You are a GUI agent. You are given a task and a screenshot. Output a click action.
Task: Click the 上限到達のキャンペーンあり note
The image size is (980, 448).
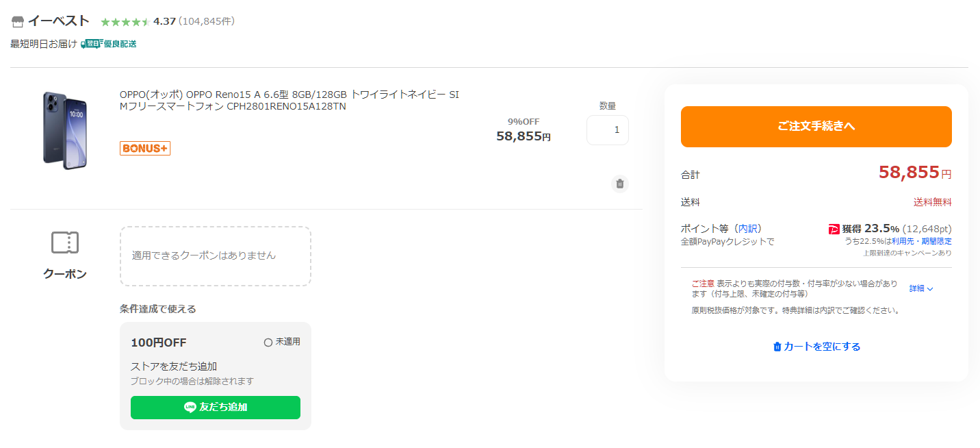pos(907,253)
